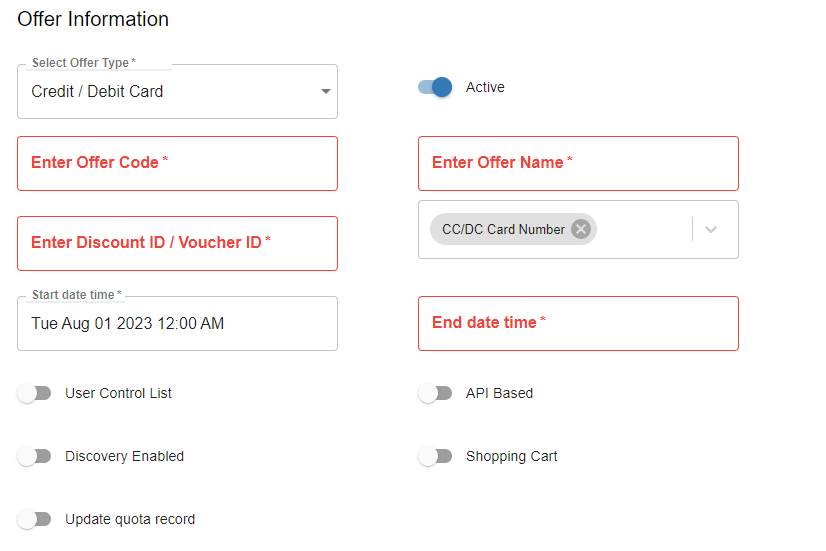Click the offer type dropdown arrow

pos(325,92)
